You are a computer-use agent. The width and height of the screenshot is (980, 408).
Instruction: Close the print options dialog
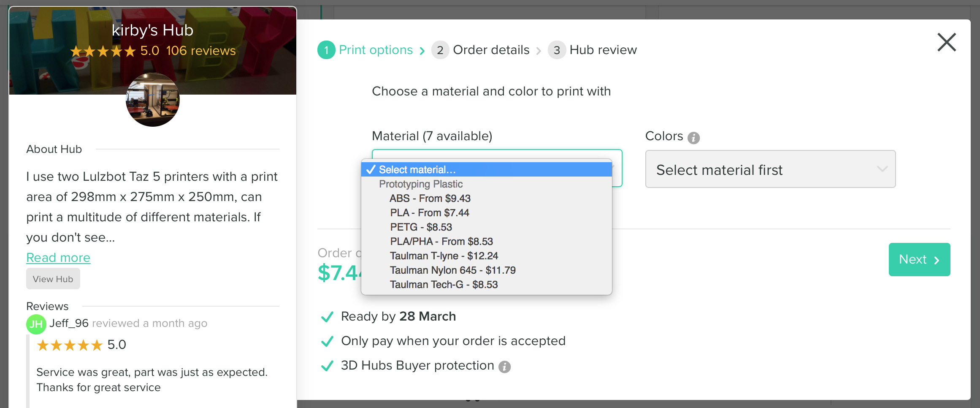946,42
